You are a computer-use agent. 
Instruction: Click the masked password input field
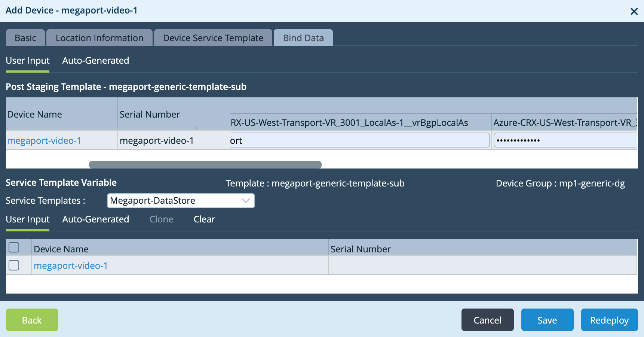(x=565, y=140)
